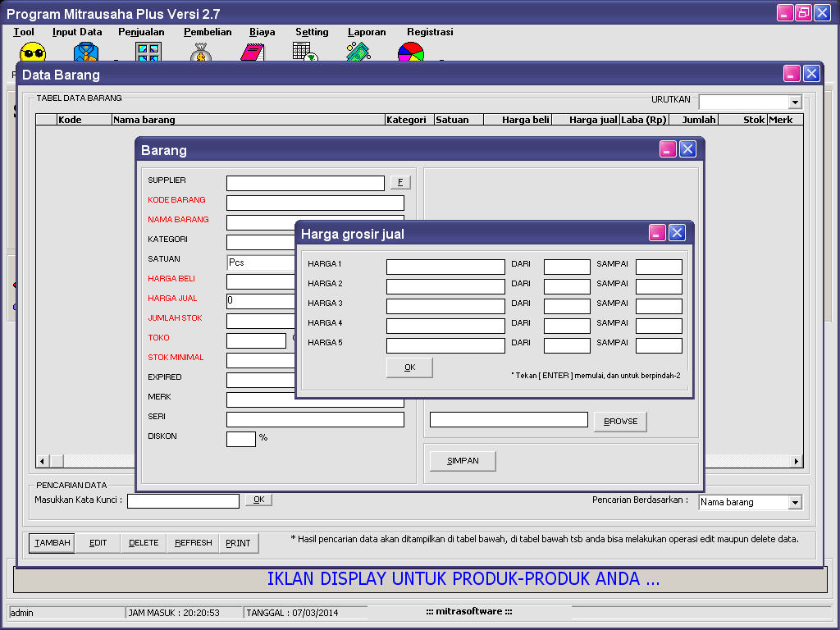This screenshot has width=840, height=630.
Task: Click the SAMPAI field for HARGA 5
Action: 659,345
